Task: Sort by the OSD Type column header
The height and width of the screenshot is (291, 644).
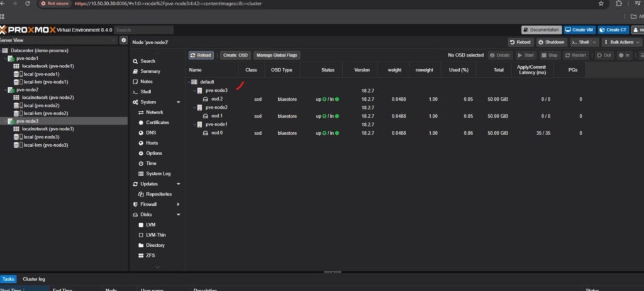Action: pyautogui.click(x=282, y=70)
